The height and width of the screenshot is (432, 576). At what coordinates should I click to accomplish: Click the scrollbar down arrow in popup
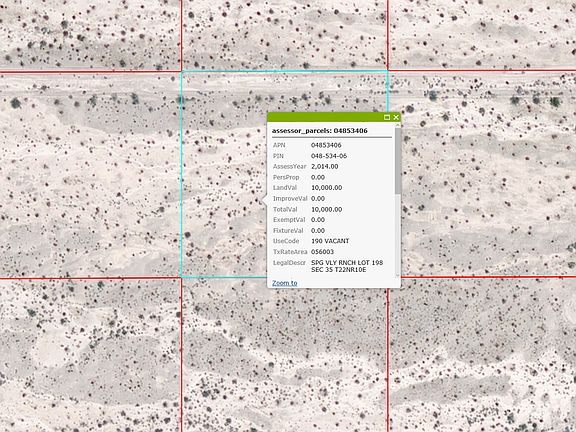pyautogui.click(x=397, y=275)
